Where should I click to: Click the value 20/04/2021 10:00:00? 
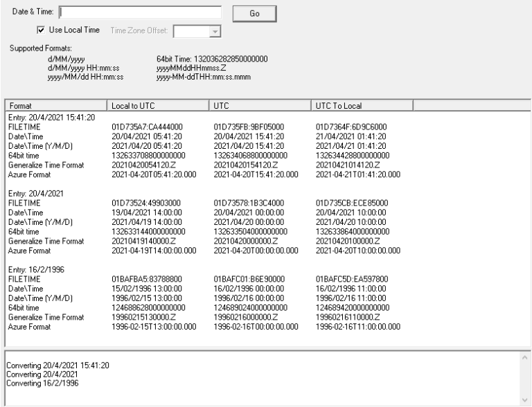click(351, 212)
